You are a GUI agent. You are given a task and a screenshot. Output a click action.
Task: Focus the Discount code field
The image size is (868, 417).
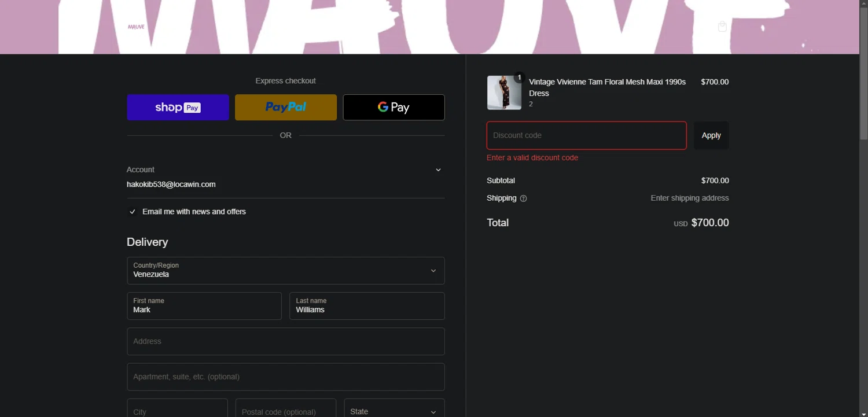pos(587,135)
